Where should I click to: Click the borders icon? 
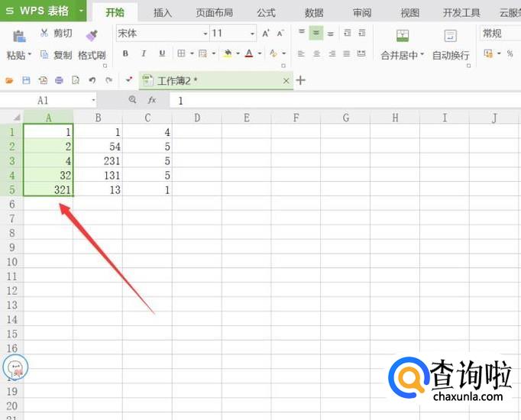pos(181,53)
